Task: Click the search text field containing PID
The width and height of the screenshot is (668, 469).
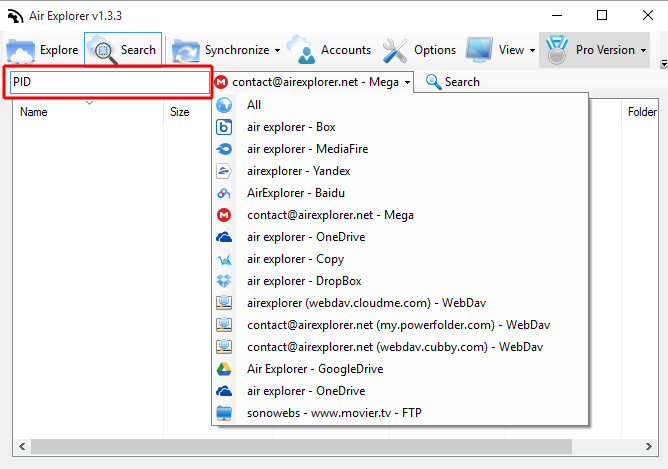Action: [109, 82]
